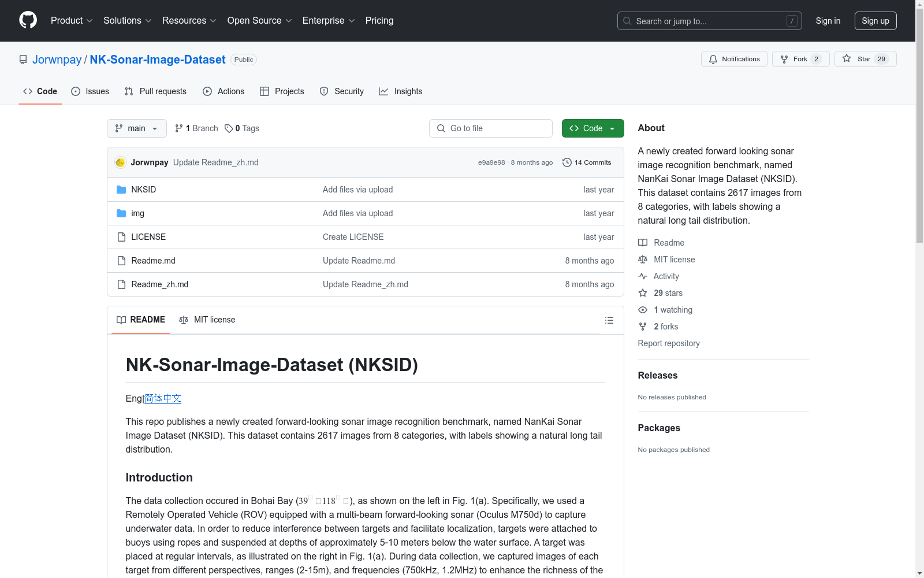Open the Activity link
Image resolution: width=924 pixels, height=578 pixels.
click(659, 276)
